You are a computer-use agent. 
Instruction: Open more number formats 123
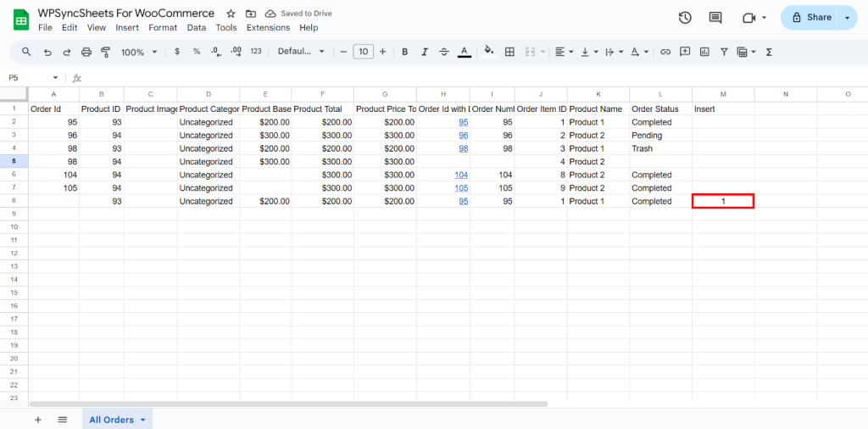pos(256,52)
